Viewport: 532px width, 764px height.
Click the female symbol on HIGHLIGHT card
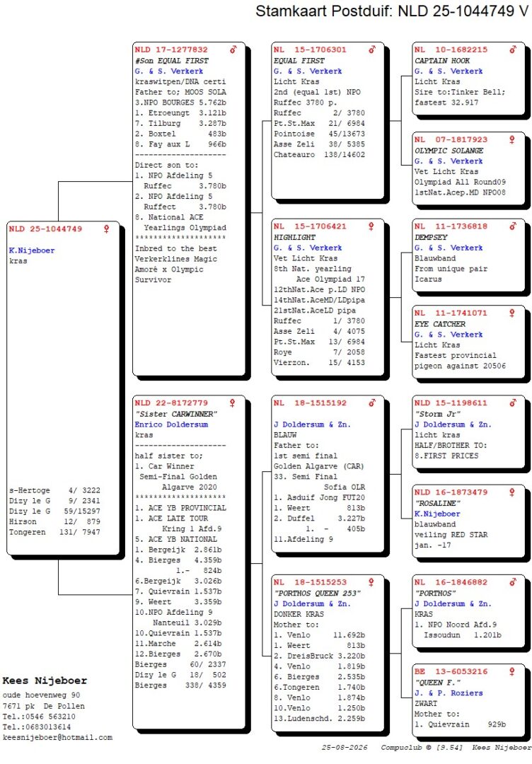click(x=371, y=226)
